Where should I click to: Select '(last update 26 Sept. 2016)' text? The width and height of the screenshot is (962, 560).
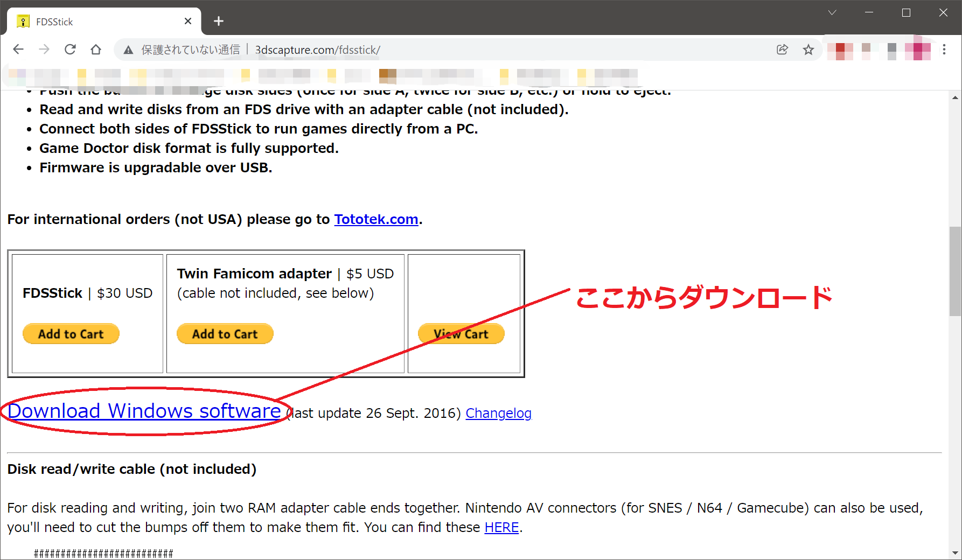tap(373, 413)
